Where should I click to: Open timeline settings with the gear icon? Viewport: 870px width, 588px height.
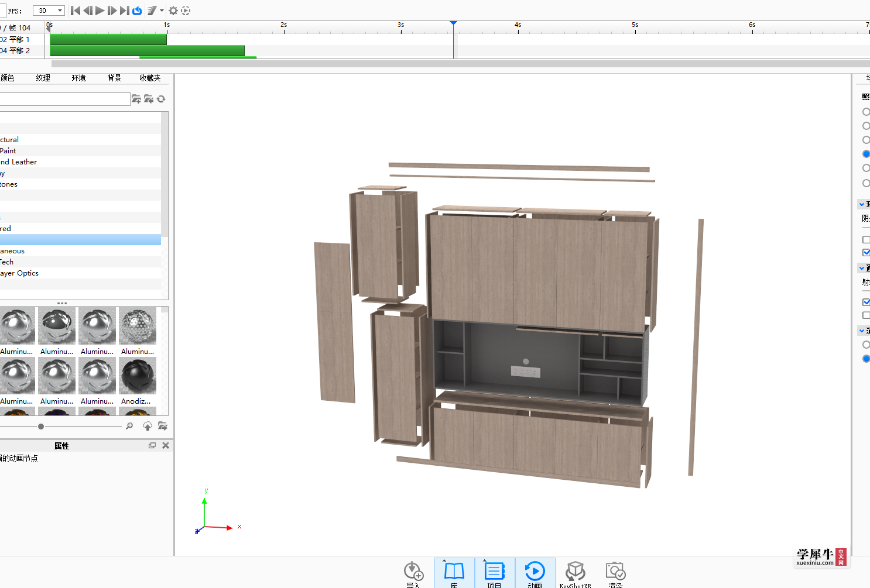click(173, 11)
